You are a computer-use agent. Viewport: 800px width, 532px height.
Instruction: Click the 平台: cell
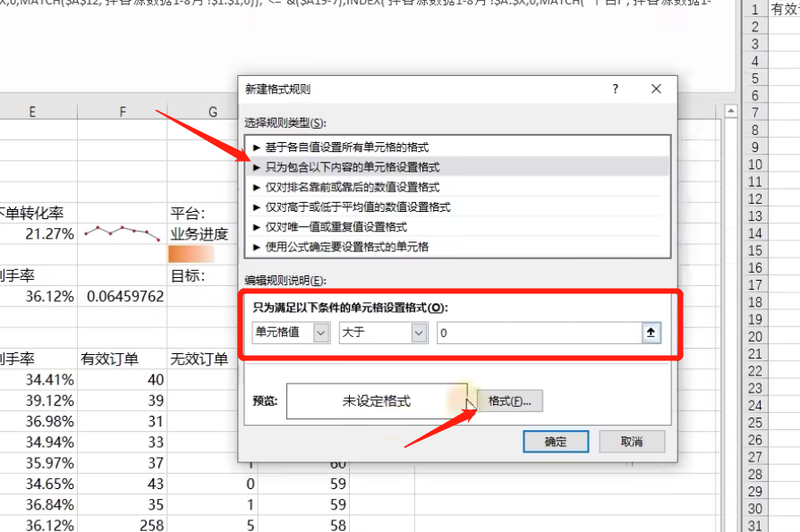pyautogui.click(x=202, y=213)
